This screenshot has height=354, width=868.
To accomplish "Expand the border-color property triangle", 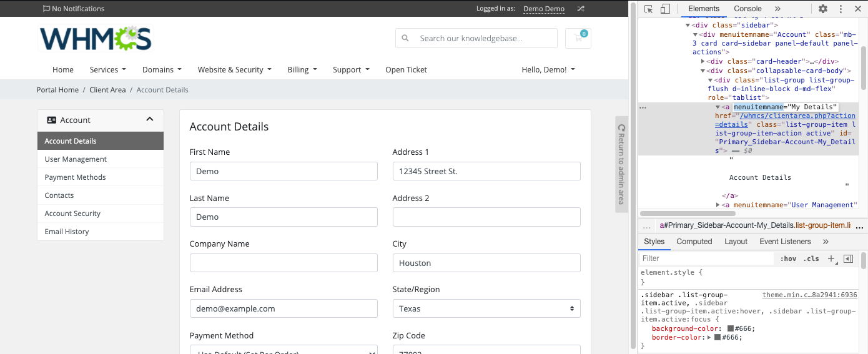I will [x=709, y=337].
